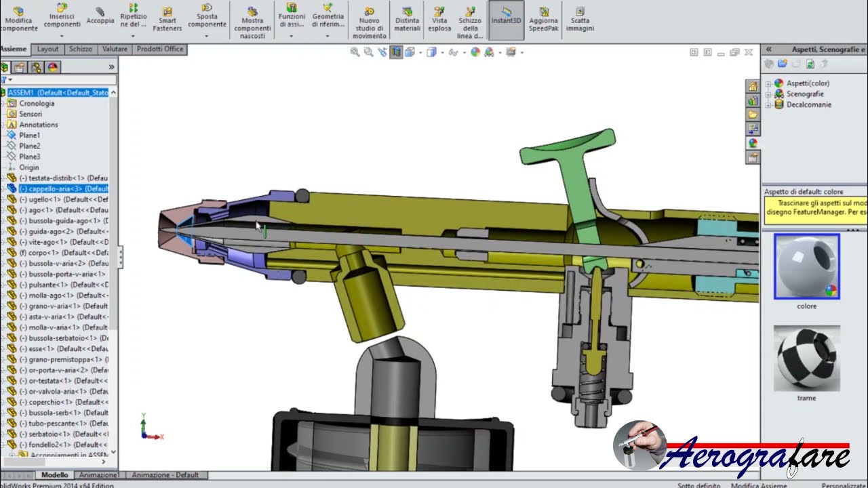Switch to Prodotti Office tab
This screenshot has height=488, width=868.
pos(160,49)
